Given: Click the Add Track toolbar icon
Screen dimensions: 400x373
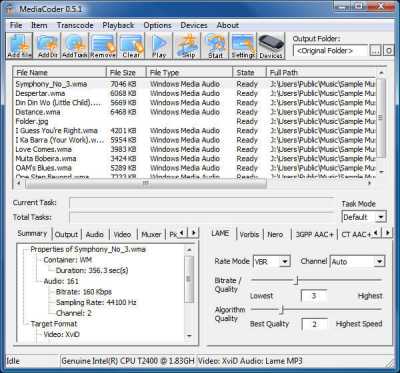Looking at the screenshot, I should (75, 46).
